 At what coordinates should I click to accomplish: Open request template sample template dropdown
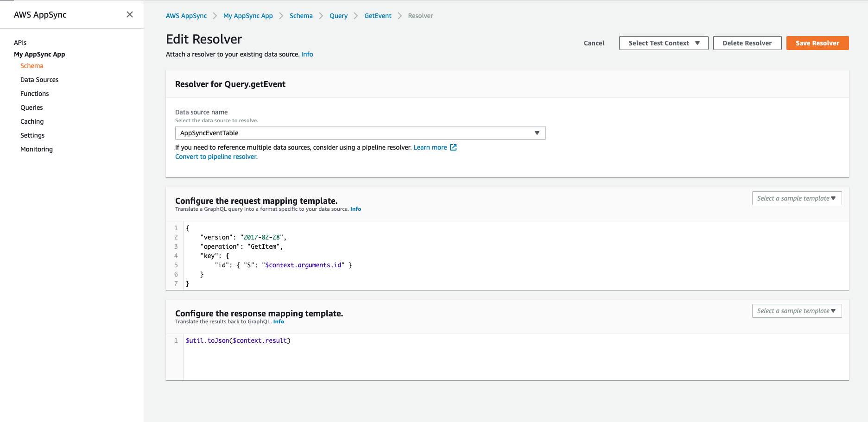click(x=797, y=198)
